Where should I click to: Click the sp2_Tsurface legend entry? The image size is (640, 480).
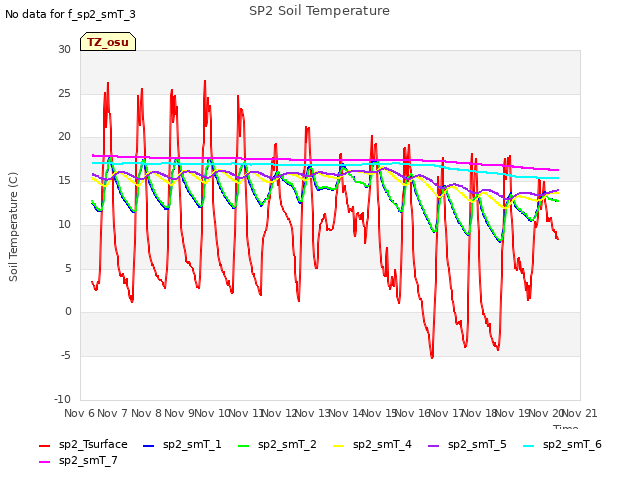pyautogui.click(x=83, y=444)
